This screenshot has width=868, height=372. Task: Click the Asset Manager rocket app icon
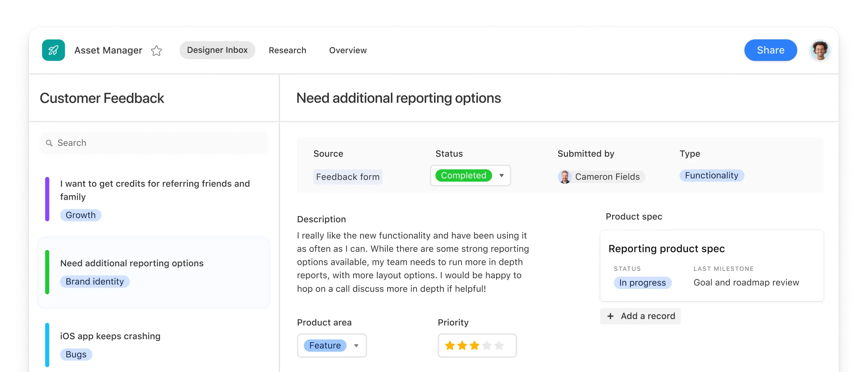(x=53, y=50)
